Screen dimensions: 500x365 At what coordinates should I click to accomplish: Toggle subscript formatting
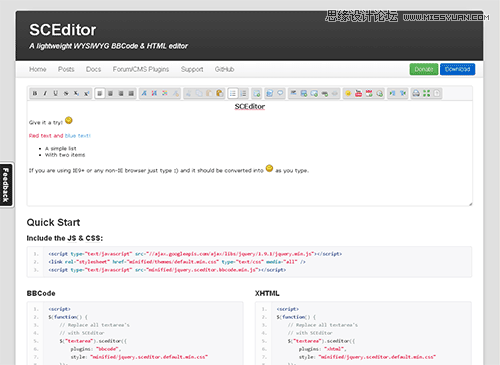76,93
